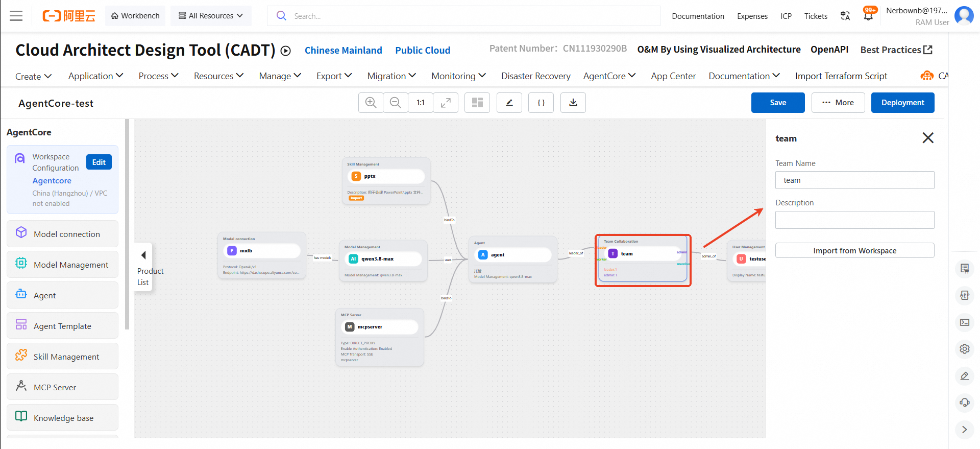Open the Create menu
The height and width of the screenshot is (449, 980).
tap(34, 76)
